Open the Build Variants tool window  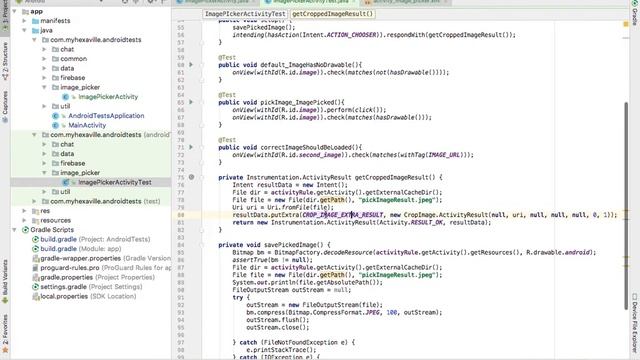5,282
